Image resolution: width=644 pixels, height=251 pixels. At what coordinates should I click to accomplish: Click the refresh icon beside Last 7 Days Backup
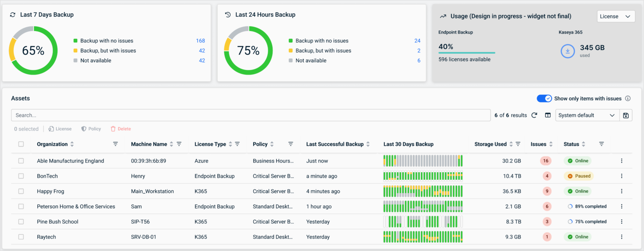click(12, 15)
